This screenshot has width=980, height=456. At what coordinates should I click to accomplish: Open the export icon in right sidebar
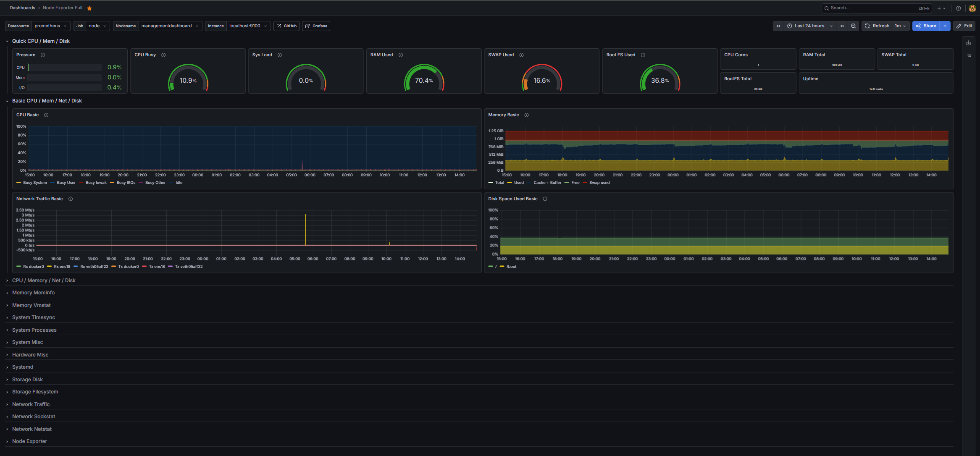click(x=969, y=43)
